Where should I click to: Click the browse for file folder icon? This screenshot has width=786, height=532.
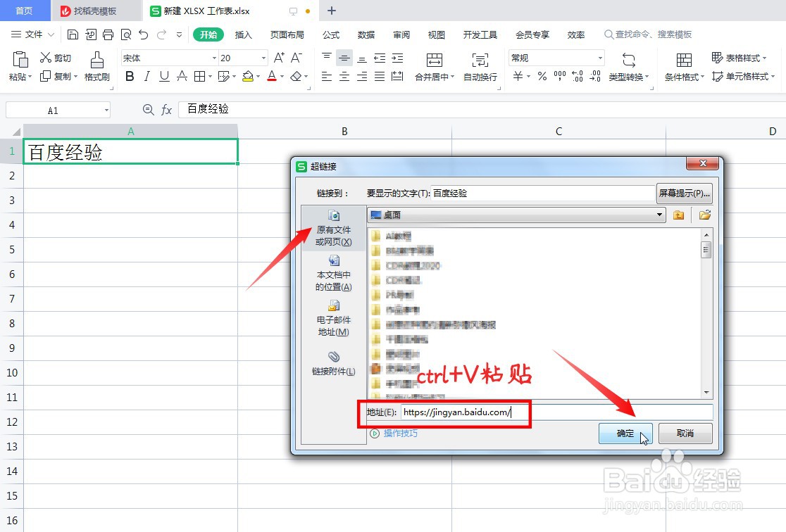pyautogui.click(x=705, y=215)
